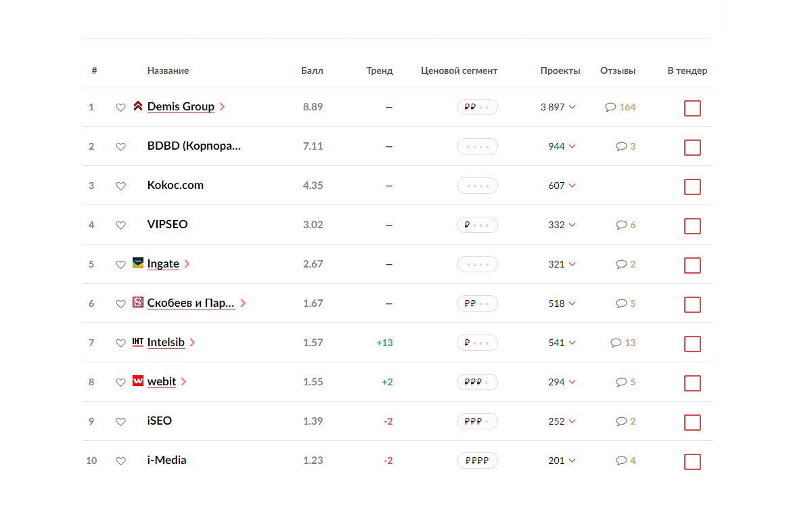Sort by Ценовой сегмент column header
Screen dimensions: 812x512
pyautogui.click(x=459, y=70)
